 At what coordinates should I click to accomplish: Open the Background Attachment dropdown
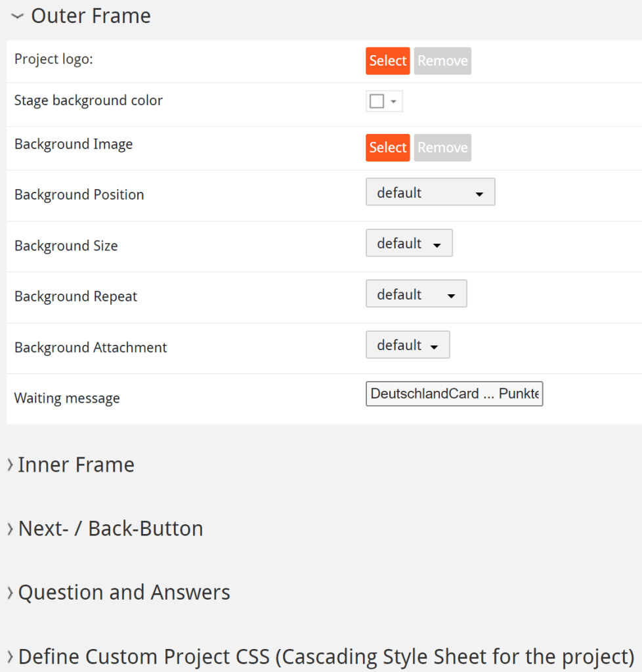coord(408,346)
